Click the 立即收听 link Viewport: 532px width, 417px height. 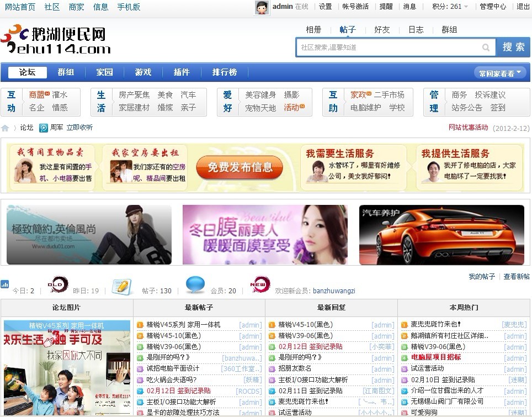79,128
